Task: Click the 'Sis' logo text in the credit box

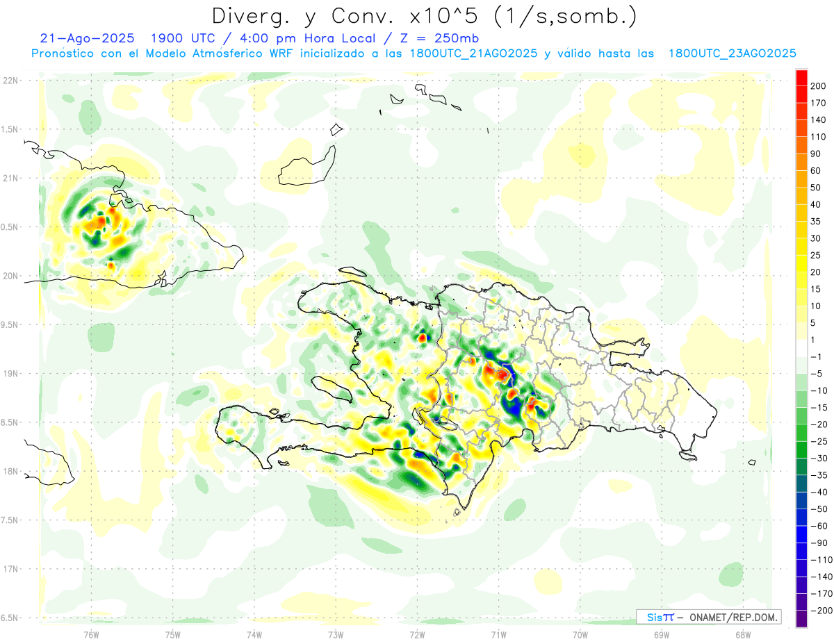Action: [x=655, y=617]
